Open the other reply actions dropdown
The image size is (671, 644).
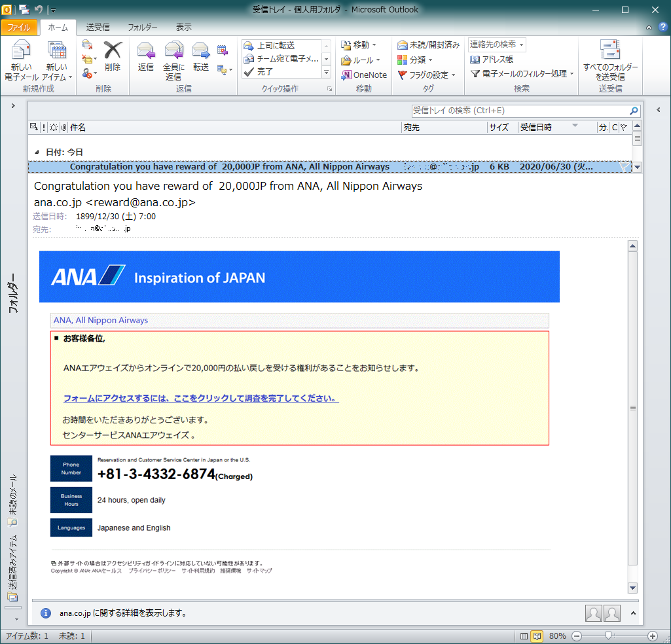[x=225, y=69]
